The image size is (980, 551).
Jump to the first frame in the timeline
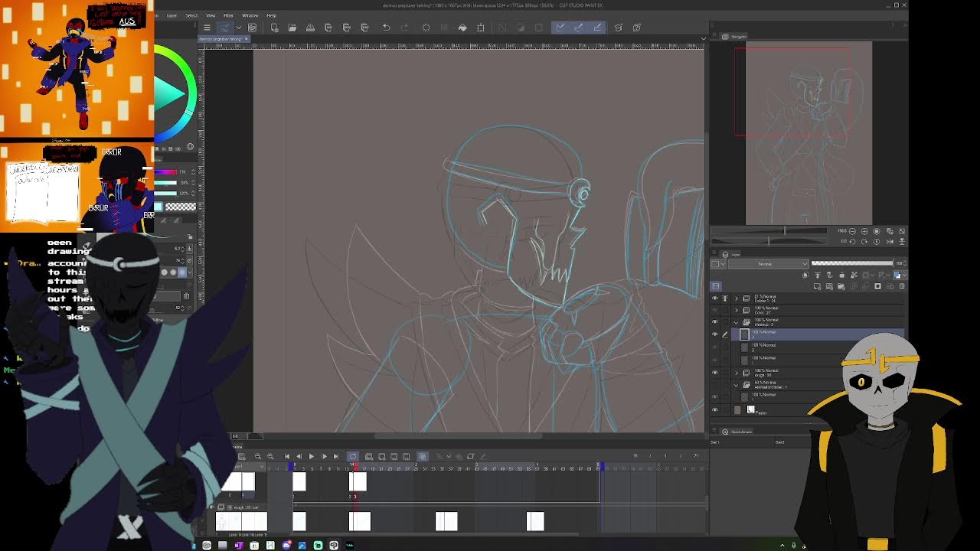[x=287, y=456]
